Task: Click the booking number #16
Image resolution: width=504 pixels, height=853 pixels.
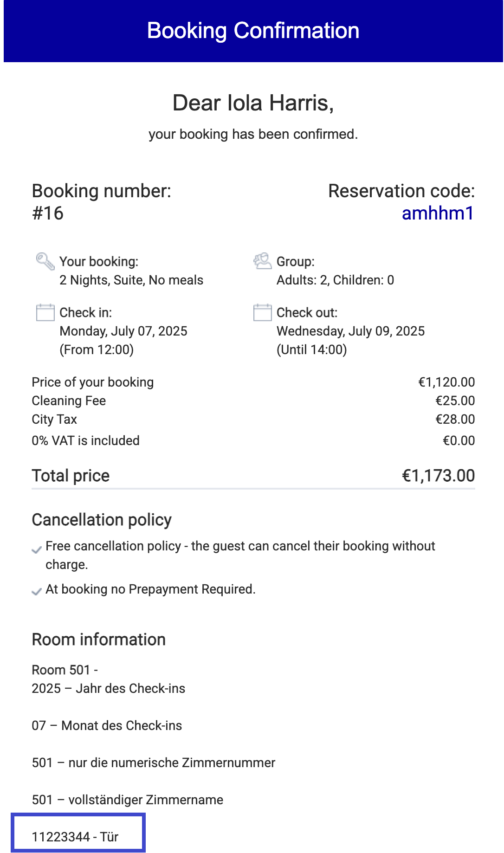Action: click(48, 213)
